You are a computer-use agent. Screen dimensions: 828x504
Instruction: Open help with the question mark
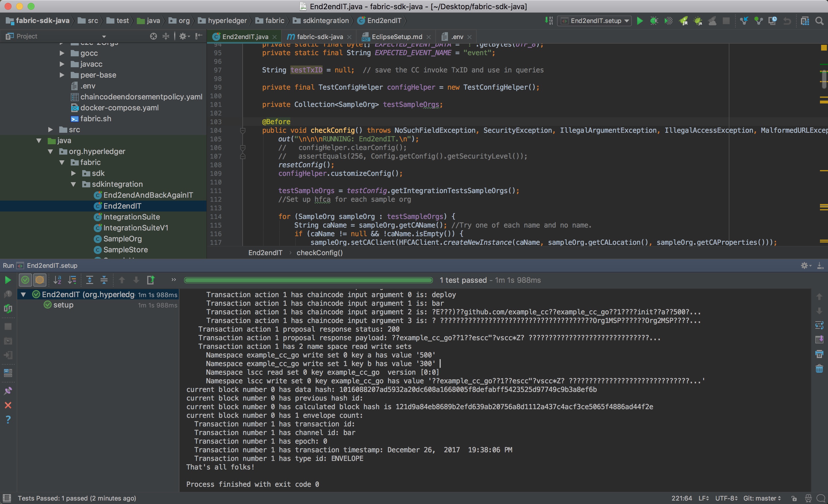8,420
